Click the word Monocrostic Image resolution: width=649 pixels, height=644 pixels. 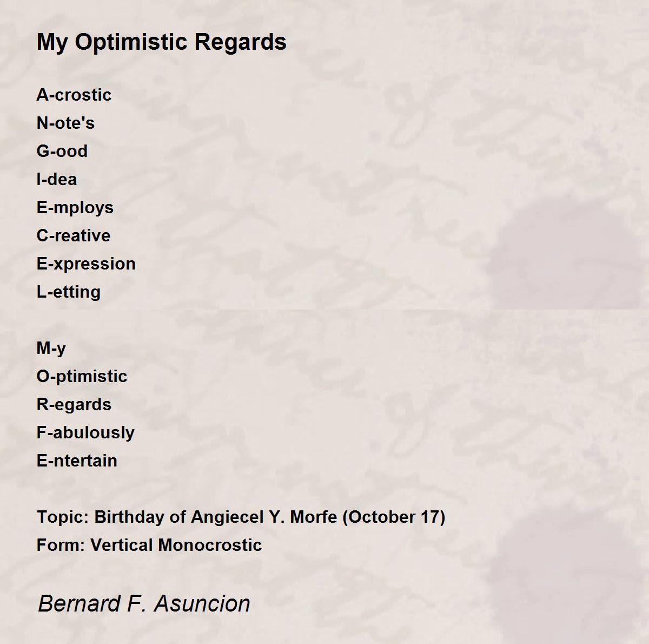[x=210, y=545]
